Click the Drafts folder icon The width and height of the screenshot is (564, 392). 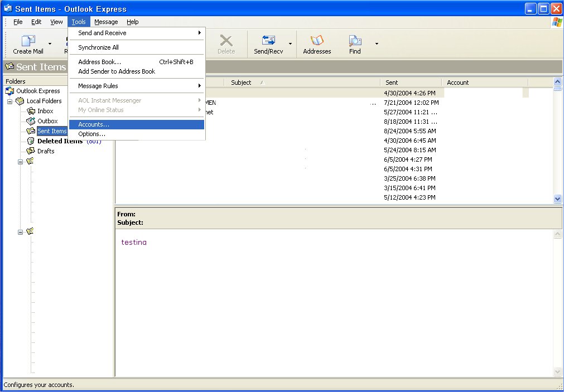(31, 151)
